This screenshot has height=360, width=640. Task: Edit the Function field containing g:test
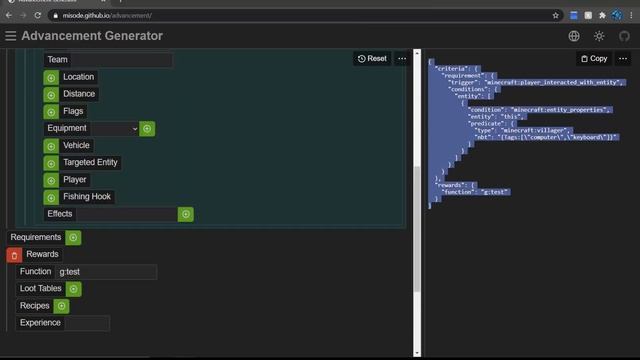pyautogui.click(x=106, y=272)
